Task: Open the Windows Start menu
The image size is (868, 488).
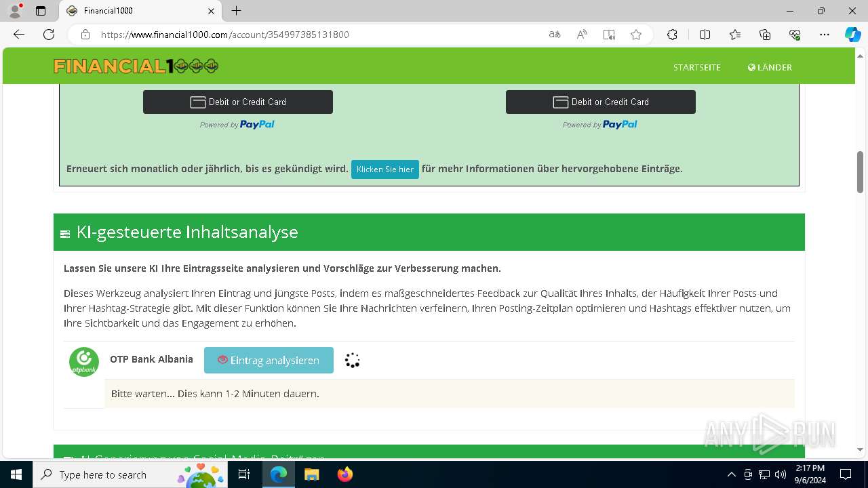Action: point(16,474)
